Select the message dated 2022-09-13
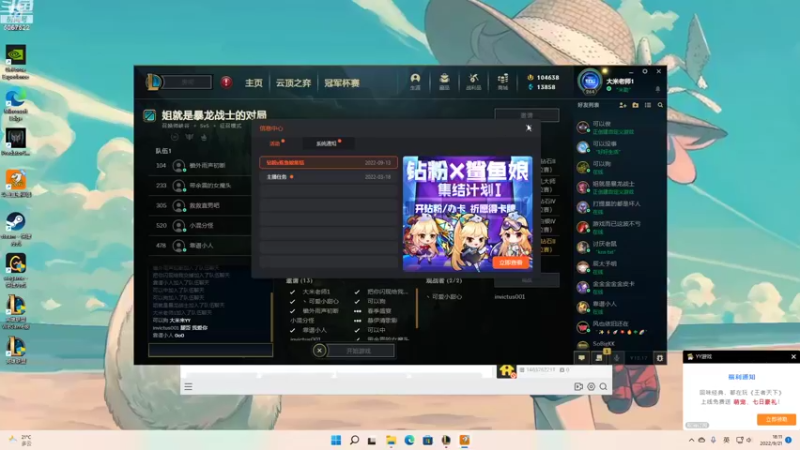Screen dimensions: 800x450 [x=328, y=163]
